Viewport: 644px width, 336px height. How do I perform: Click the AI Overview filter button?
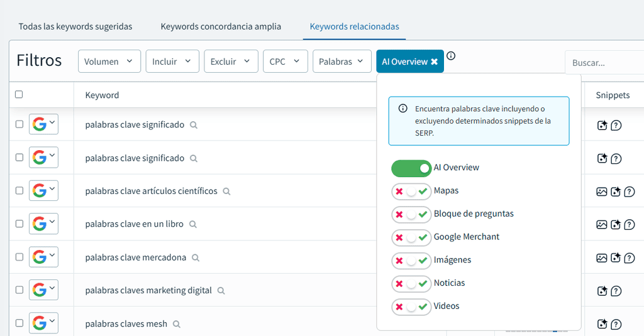click(x=410, y=62)
